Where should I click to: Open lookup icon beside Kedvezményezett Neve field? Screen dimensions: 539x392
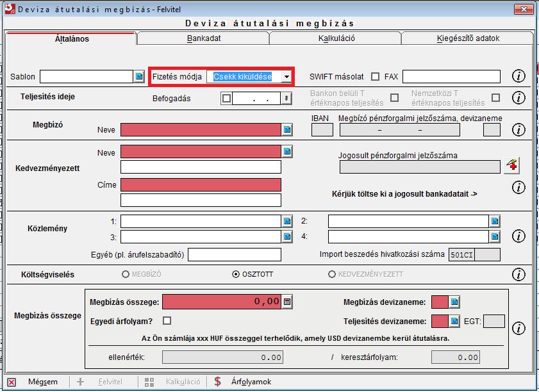click(287, 152)
